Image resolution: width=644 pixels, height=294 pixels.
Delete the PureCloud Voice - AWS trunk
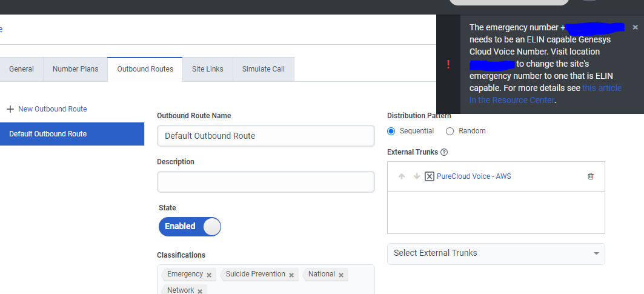point(591,176)
